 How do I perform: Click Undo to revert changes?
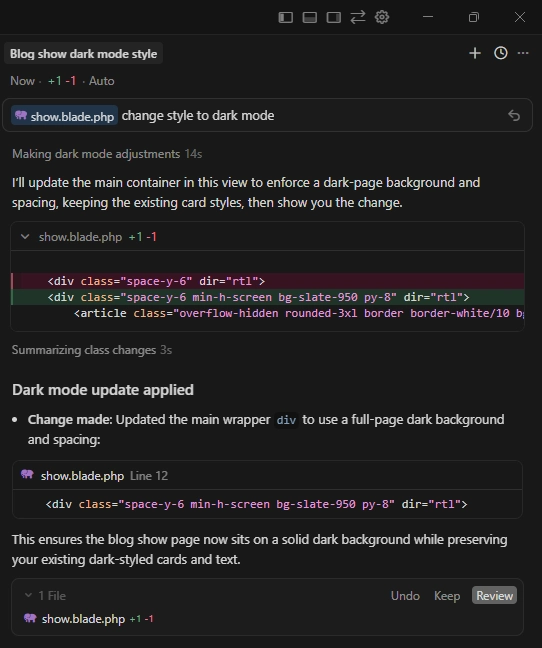point(405,596)
